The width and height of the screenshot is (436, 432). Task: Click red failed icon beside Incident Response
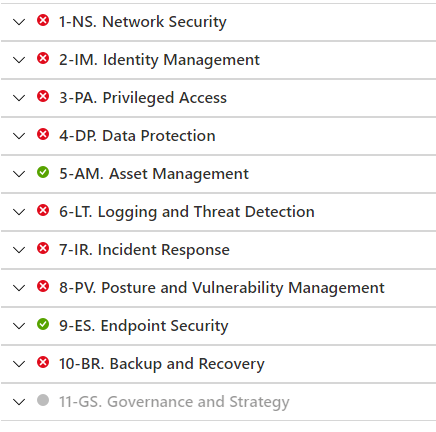[43, 248]
